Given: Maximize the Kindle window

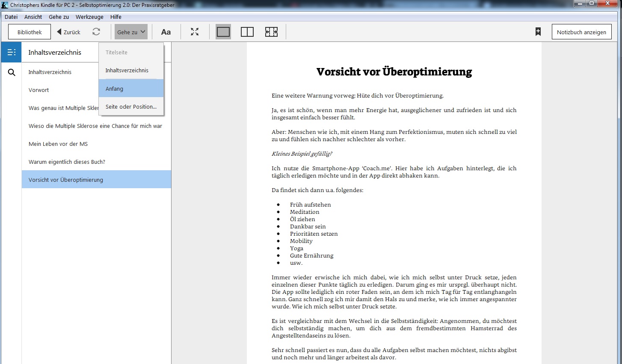Looking at the screenshot, I should click(x=592, y=3).
